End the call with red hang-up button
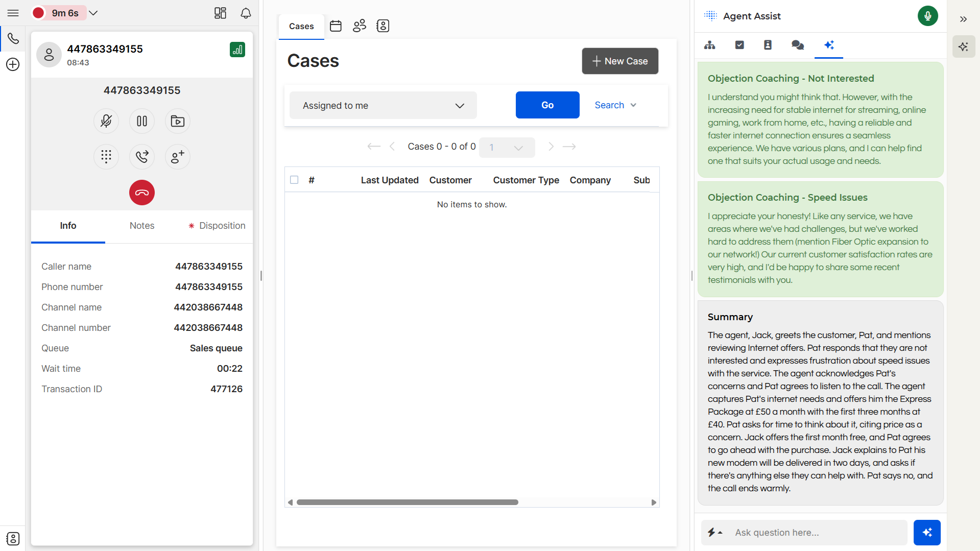 pyautogui.click(x=142, y=193)
